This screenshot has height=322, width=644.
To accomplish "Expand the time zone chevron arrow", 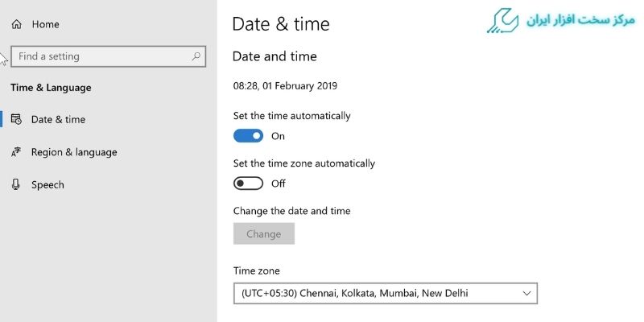I will pos(526,293).
